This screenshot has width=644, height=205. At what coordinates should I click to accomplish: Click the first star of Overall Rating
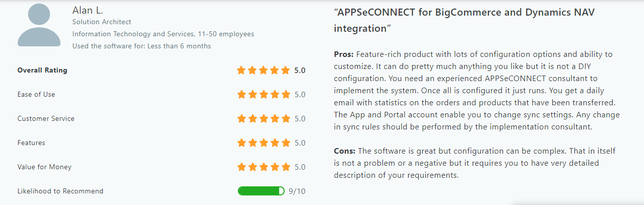(241, 71)
